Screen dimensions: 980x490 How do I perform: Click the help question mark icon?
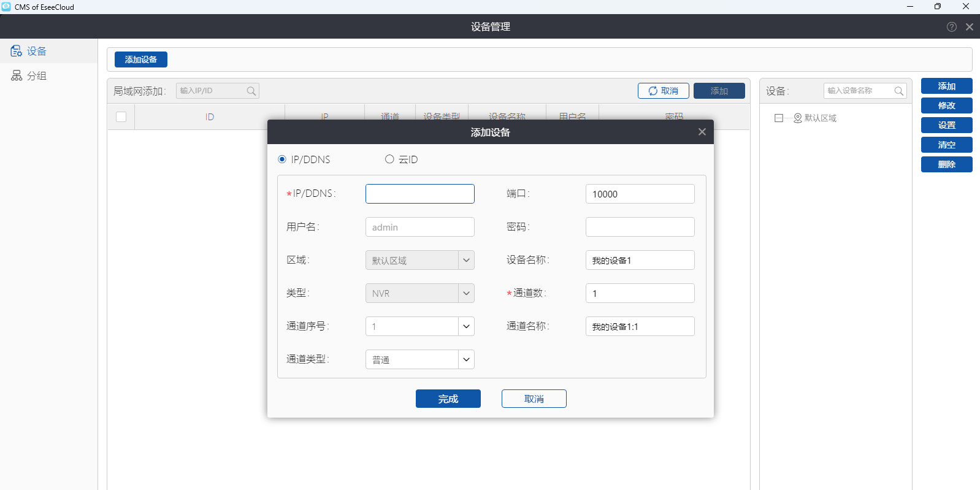pos(951,27)
